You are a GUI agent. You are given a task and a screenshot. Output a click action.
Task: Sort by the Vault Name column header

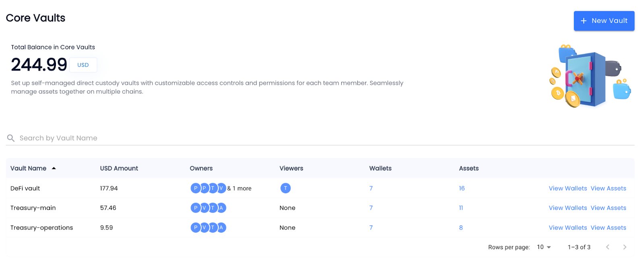click(28, 168)
